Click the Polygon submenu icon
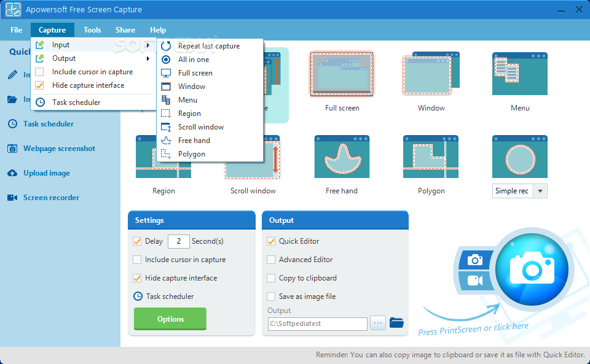590x364 pixels. pos(166,153)
